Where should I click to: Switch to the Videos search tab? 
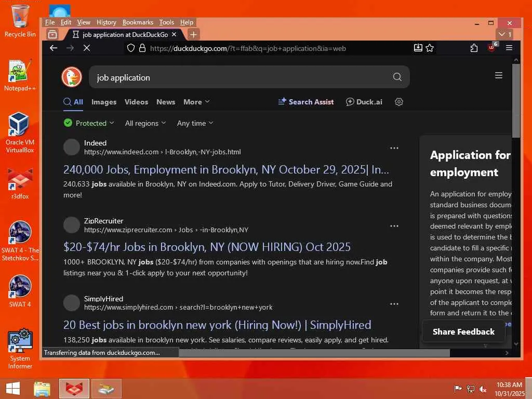click(x=136, y=102)
